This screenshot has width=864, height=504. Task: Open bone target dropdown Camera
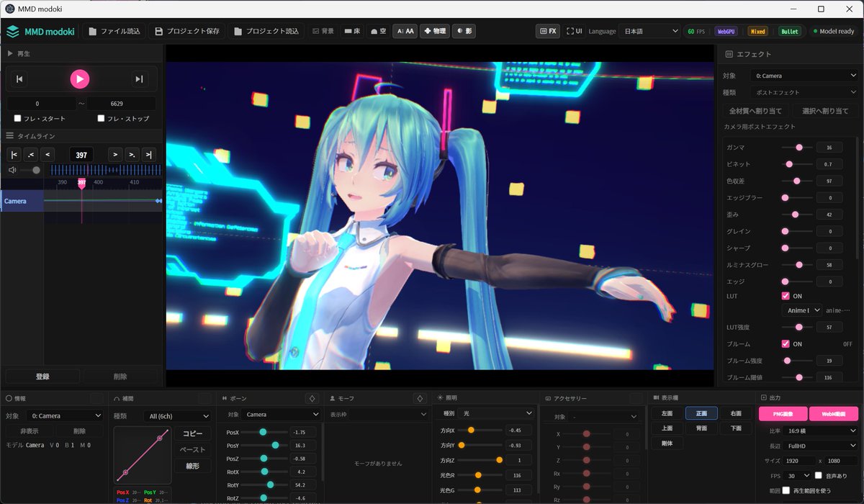(x=282, y=415)
